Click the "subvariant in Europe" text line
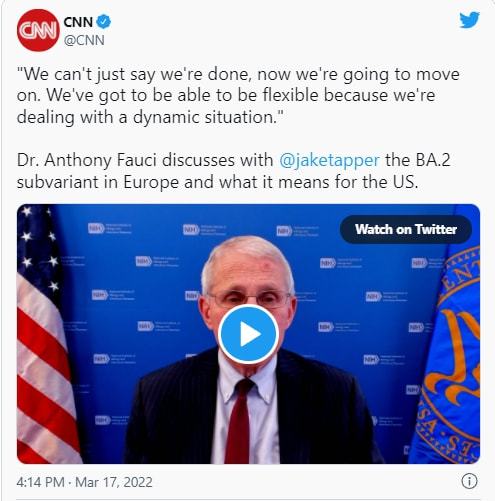This screenshot has height=501, width=495. click(x=217, y=182)
